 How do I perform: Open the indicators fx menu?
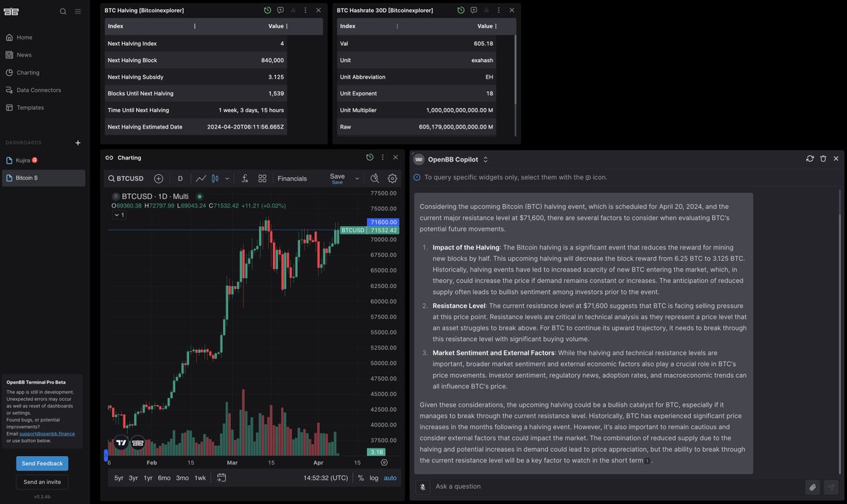click(245, 179)
